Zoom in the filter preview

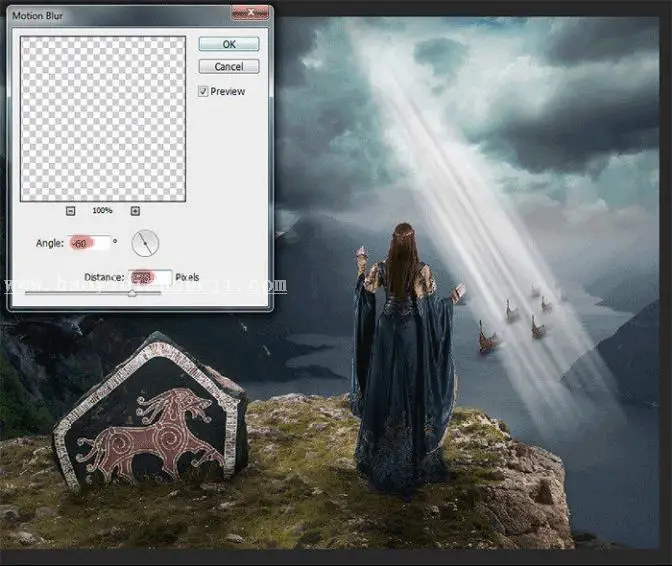point(135,211)
